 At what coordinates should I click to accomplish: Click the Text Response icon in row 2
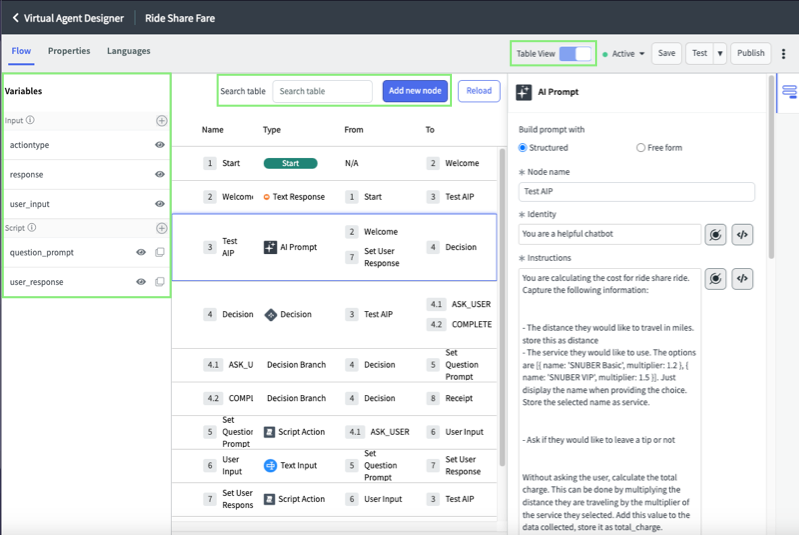(267, 197)
